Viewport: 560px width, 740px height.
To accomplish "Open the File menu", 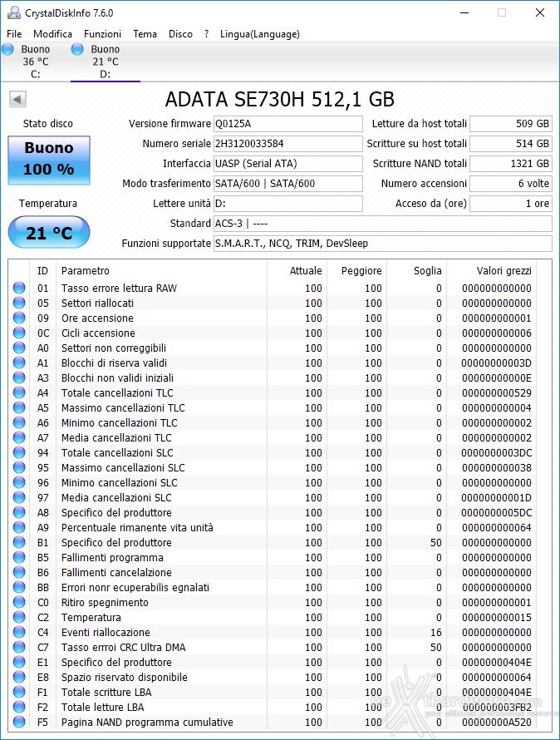I will pyautogui.click(x=14, y=34).
